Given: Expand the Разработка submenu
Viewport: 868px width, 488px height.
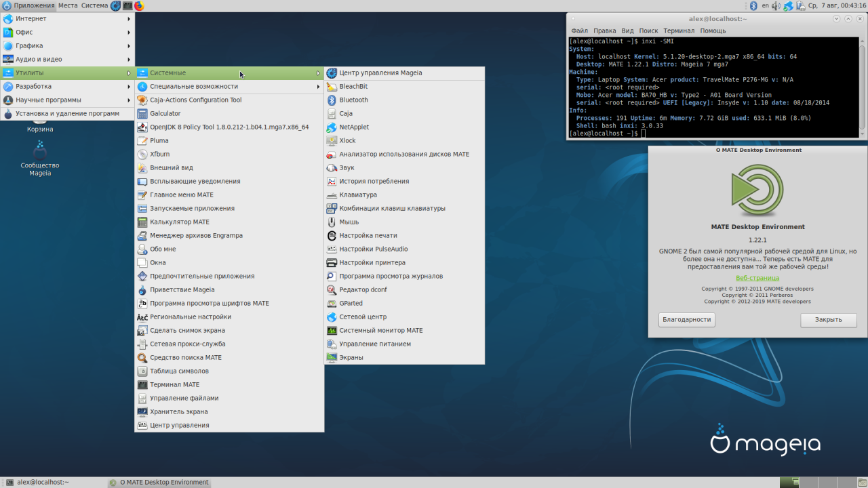Looking at the screenshot, I should coord(67,86).
